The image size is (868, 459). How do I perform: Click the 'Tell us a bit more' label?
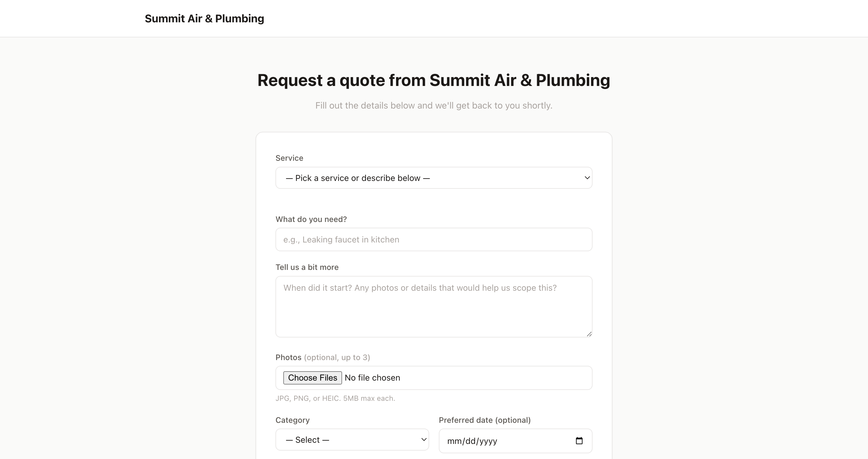coord(307,267)
